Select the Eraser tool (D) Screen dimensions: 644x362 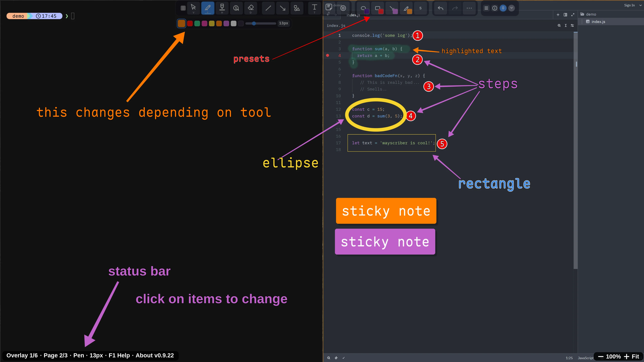(x=250, y=8)
